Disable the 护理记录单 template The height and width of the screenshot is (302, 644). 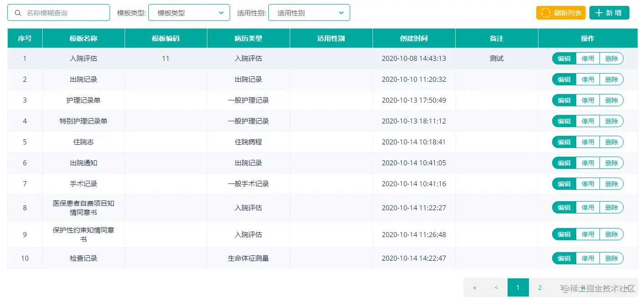(588, 100)
